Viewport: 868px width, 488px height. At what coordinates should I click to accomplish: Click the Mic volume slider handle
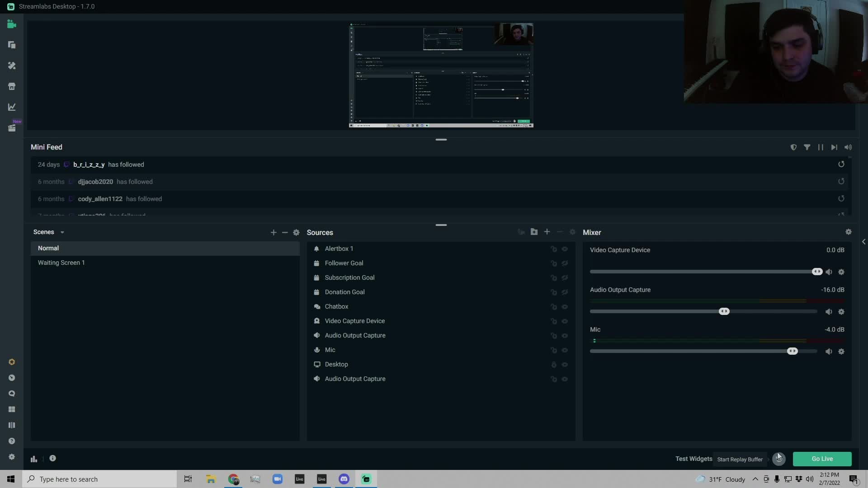pos(792,351)
